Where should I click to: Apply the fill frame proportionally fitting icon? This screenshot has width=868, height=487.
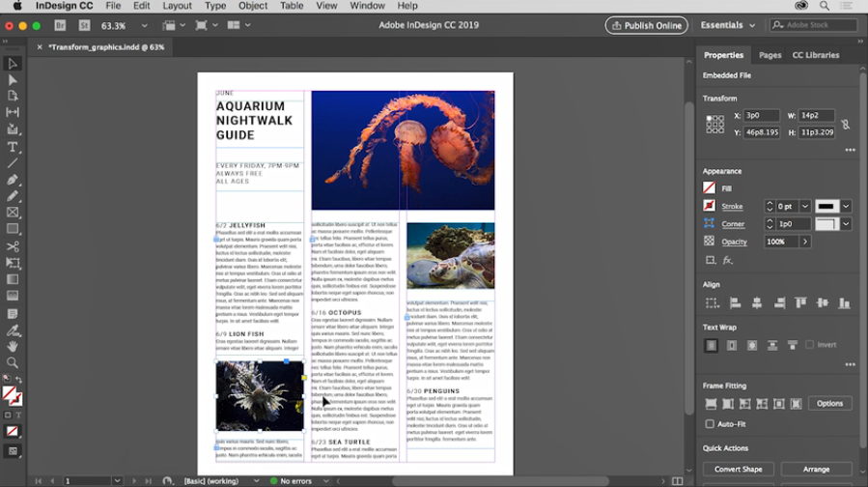coord(711,403)
